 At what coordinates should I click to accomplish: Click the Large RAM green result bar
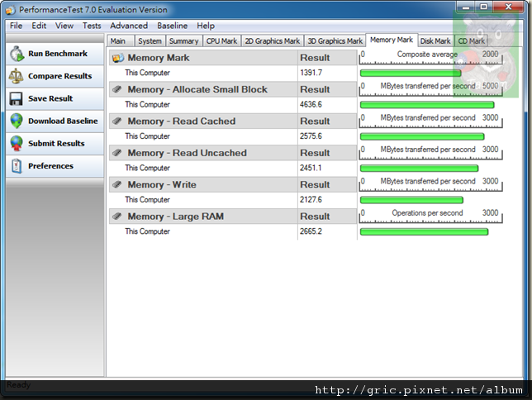[x=424, y=231]
